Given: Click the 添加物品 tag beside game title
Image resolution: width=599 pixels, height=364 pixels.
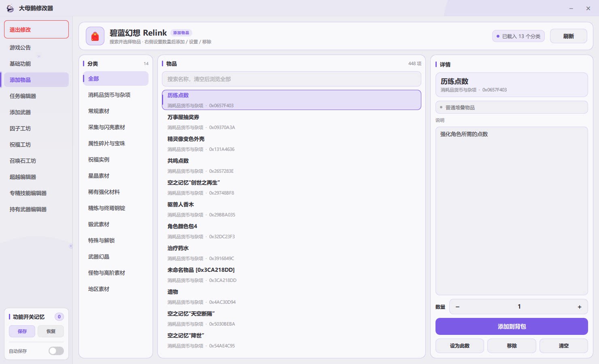Looking at the screenshot, I should 181,33.
